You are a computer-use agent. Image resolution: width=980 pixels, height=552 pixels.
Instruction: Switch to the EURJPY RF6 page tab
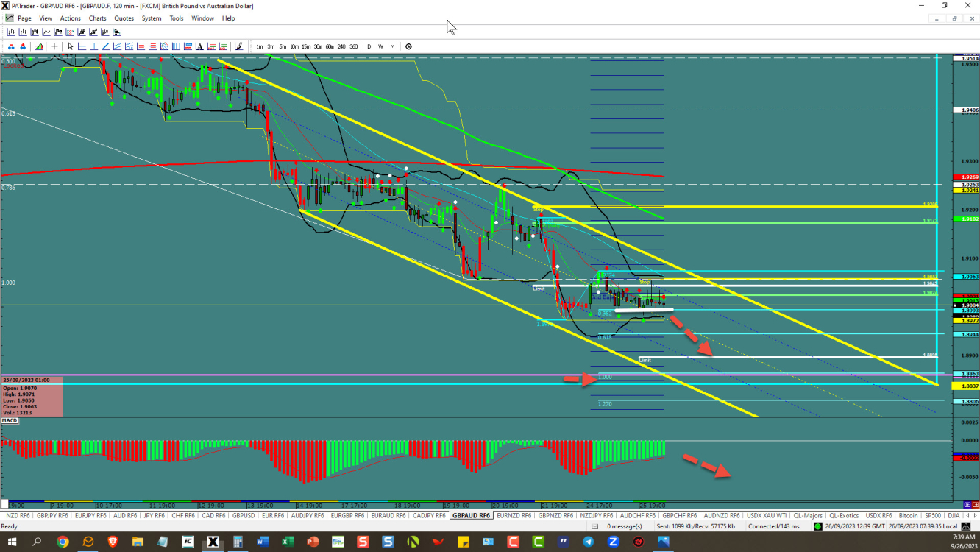91,515
